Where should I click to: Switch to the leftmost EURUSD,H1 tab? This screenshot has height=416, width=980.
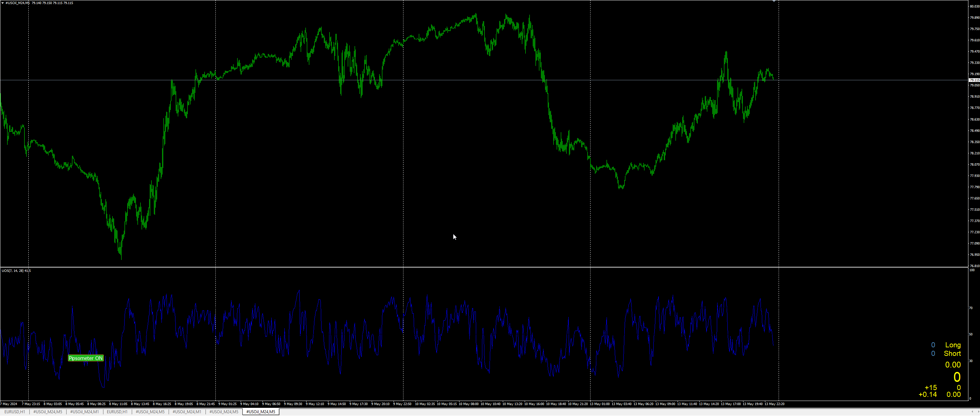click(15, 412)
